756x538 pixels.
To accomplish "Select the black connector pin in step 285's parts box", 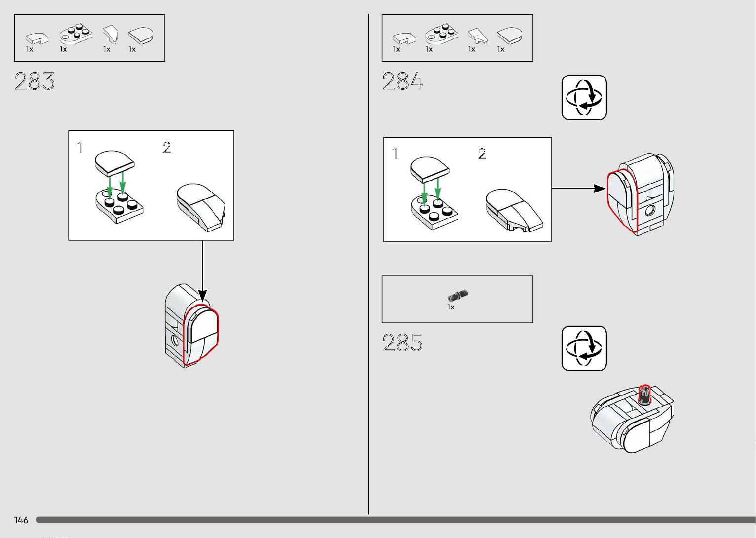I will (457, 296).
